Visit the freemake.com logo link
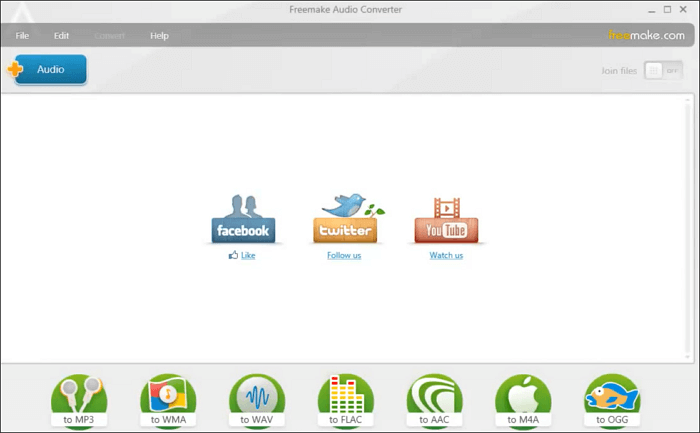The height and width of the screenshot is (433, 700). (646, 36)
